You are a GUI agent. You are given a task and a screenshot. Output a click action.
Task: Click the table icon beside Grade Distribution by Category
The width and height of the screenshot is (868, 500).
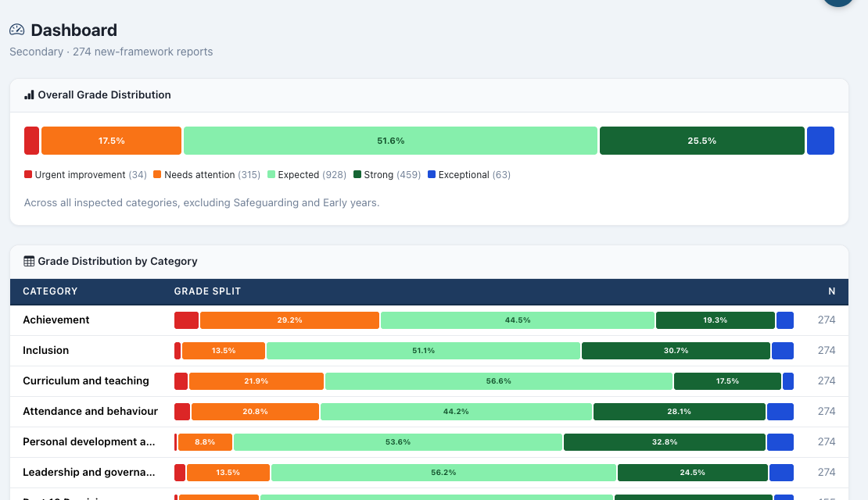[29, 261]
